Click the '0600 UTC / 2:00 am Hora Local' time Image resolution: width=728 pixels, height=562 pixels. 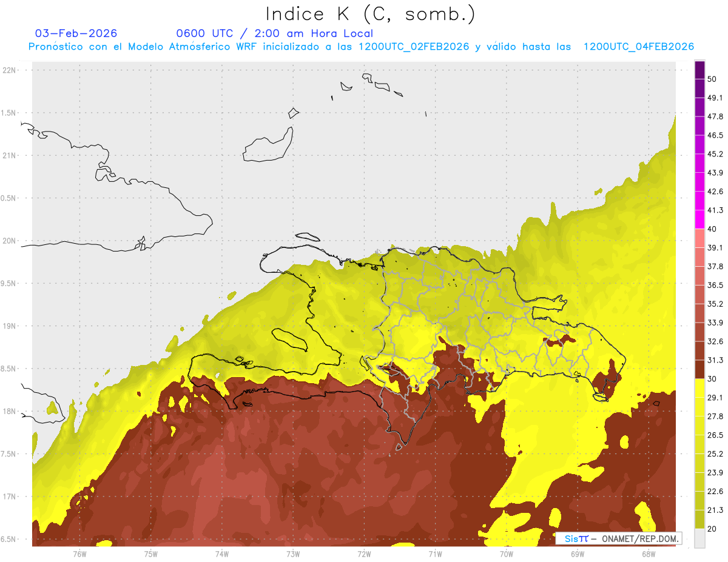coord(274,33)
